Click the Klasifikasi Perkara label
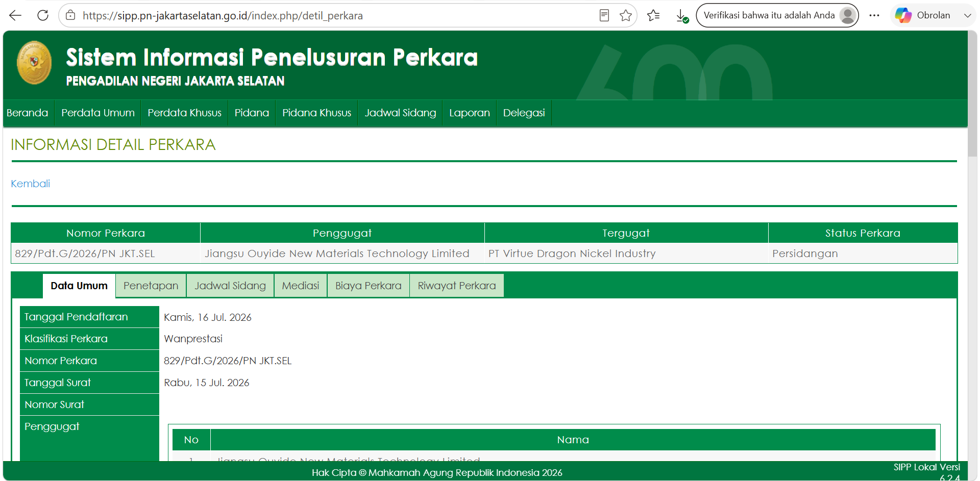 pos(89,339)
